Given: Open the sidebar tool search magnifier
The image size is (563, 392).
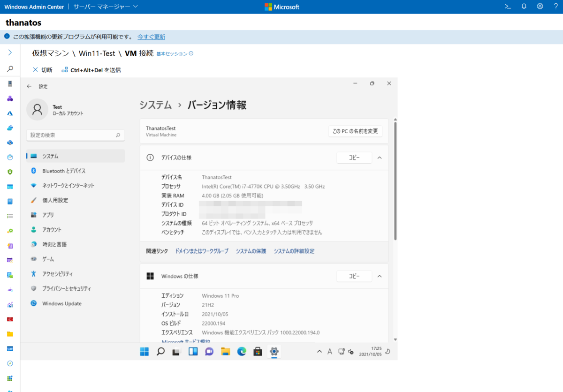Looking at the screenshot, I should [x=10, y=68].
